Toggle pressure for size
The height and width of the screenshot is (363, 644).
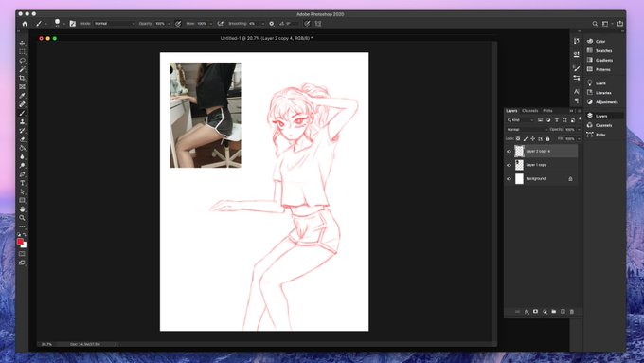tap(307, 24)
